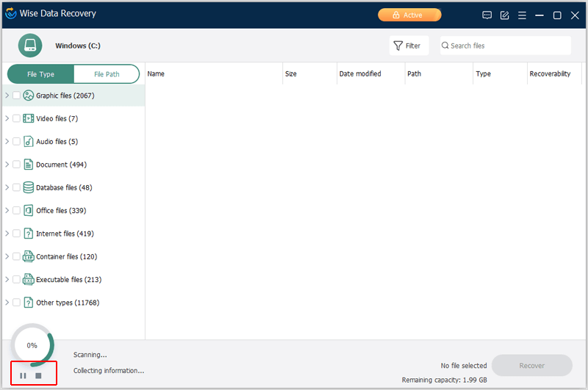The height and width of the screenshot is (390, 588).
Task: Open the Filter button
Action: point(409,46)
